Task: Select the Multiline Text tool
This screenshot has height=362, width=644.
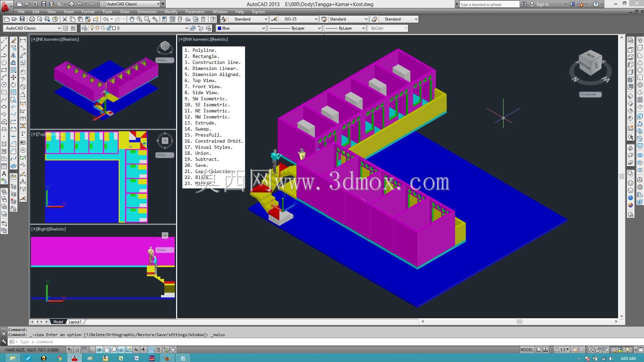Action: point(4,174)
